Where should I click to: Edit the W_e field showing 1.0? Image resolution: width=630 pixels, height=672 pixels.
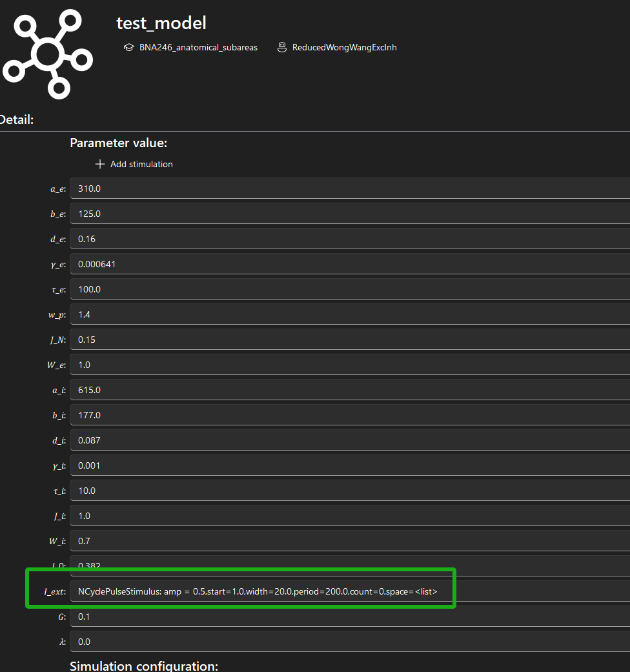point(350,365)
